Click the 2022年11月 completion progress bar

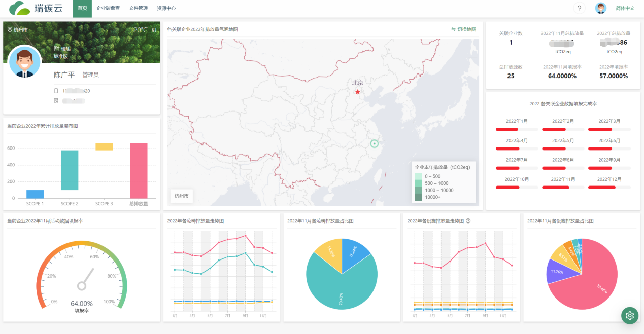click(x=563, y=188)
